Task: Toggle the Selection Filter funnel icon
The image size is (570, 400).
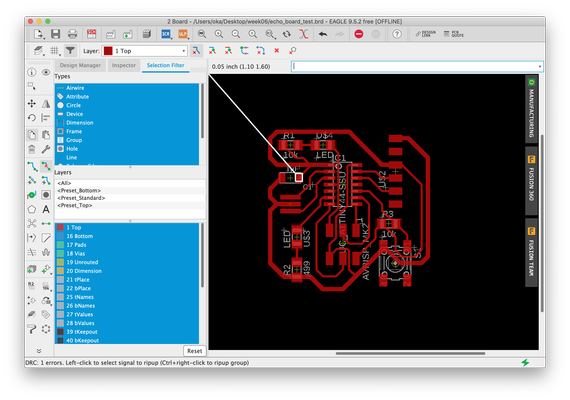Action: tap(70, 51)
